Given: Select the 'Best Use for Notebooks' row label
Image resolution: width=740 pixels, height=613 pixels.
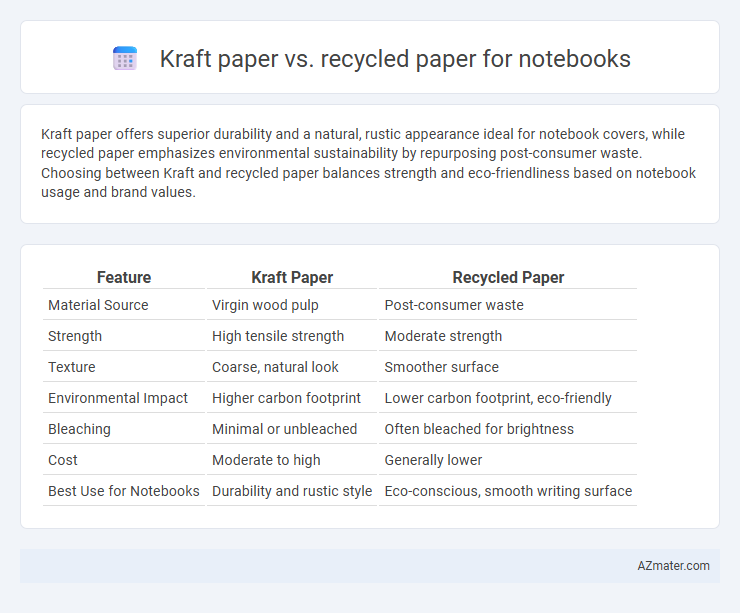Looking at the screenshot, I should pyautogui.click(x=124, y=491).
